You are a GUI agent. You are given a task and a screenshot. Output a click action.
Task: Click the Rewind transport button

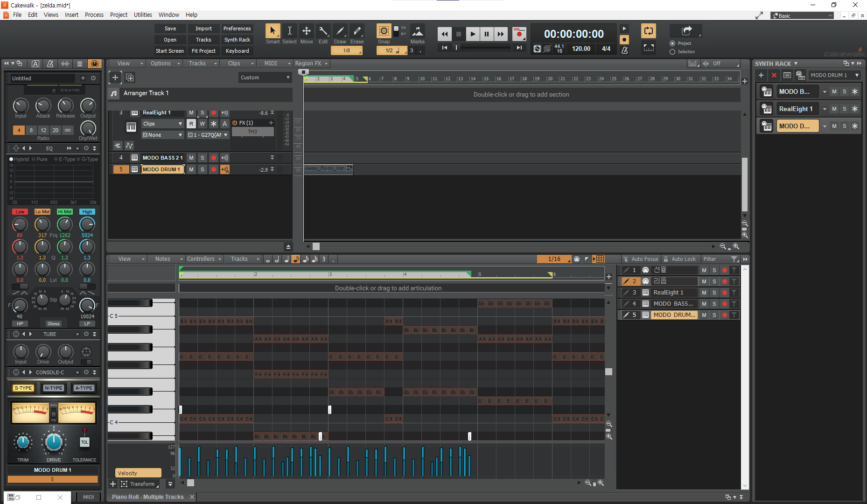(444, 34)
